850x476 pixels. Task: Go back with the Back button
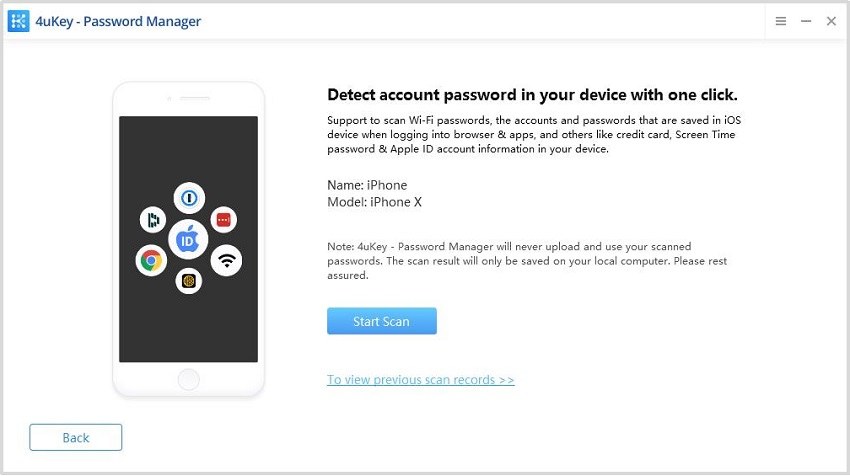pos(76,437)
